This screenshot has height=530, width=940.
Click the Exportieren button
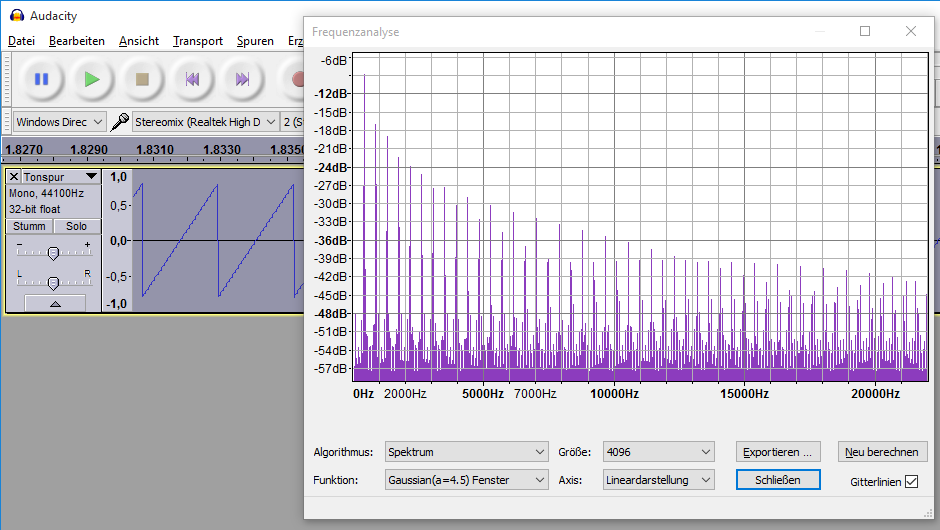pos(778,452)
